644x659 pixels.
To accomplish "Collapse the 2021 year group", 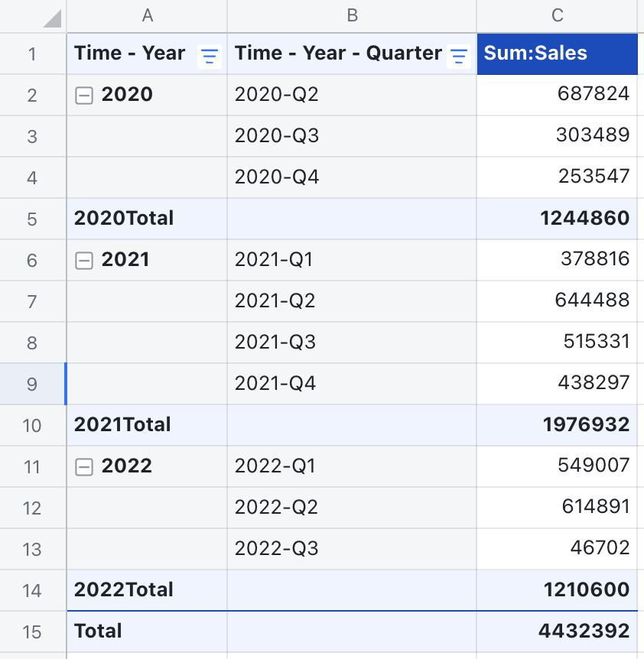I will point(86,259).
